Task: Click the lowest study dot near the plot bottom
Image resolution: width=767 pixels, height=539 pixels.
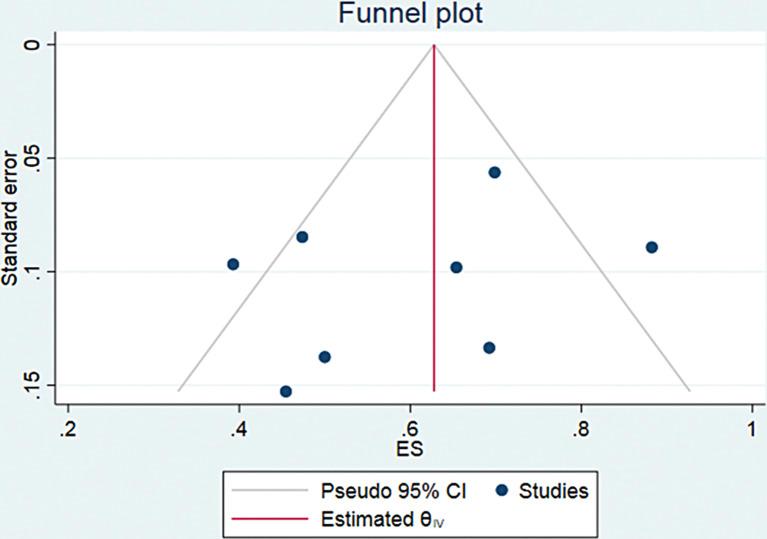Action: point(286,392)
